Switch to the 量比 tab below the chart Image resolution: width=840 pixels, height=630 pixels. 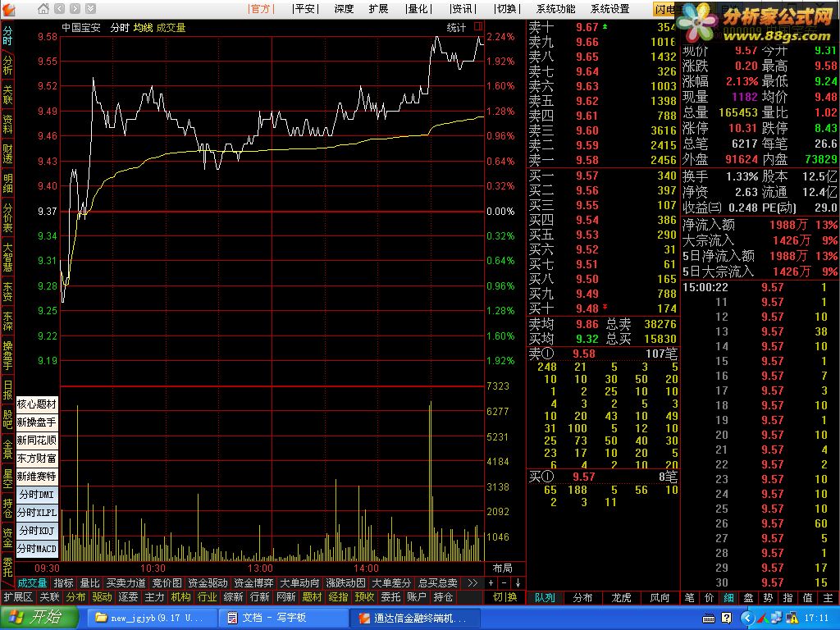click(89, 583)
